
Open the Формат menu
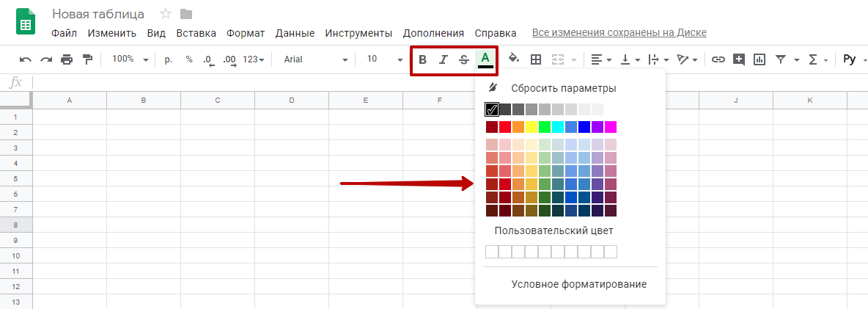246,33
